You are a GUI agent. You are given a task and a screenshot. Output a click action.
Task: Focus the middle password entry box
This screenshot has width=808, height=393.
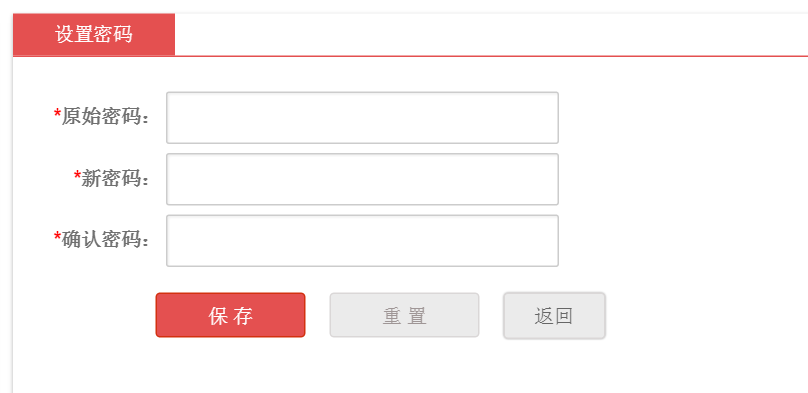point(362,179)
